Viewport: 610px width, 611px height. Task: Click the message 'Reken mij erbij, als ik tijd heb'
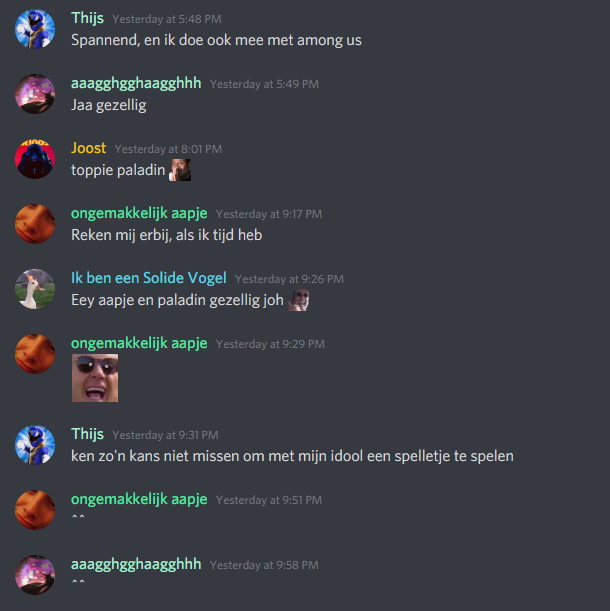coord(166,235)
